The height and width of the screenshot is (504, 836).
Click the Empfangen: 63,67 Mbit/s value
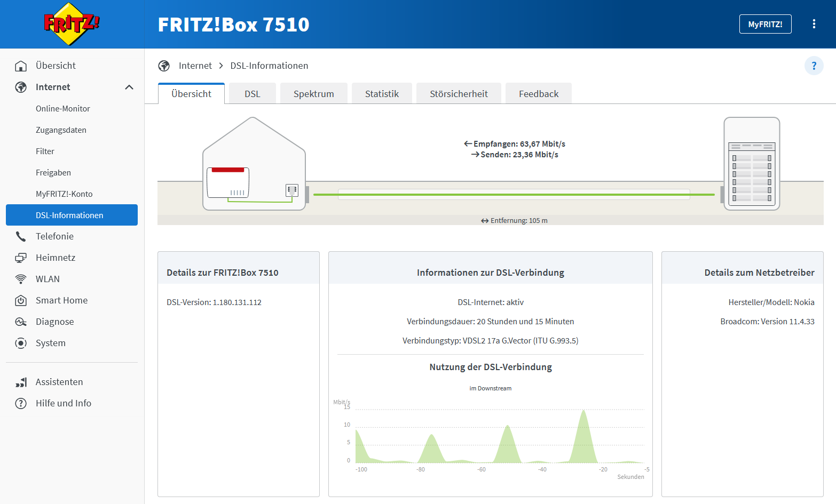515,144
